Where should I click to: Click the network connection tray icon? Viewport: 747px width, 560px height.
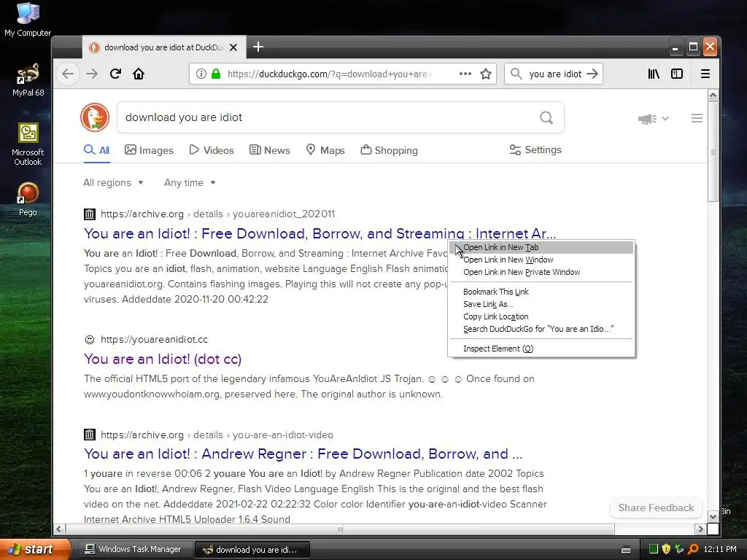(x=679, y=549)
